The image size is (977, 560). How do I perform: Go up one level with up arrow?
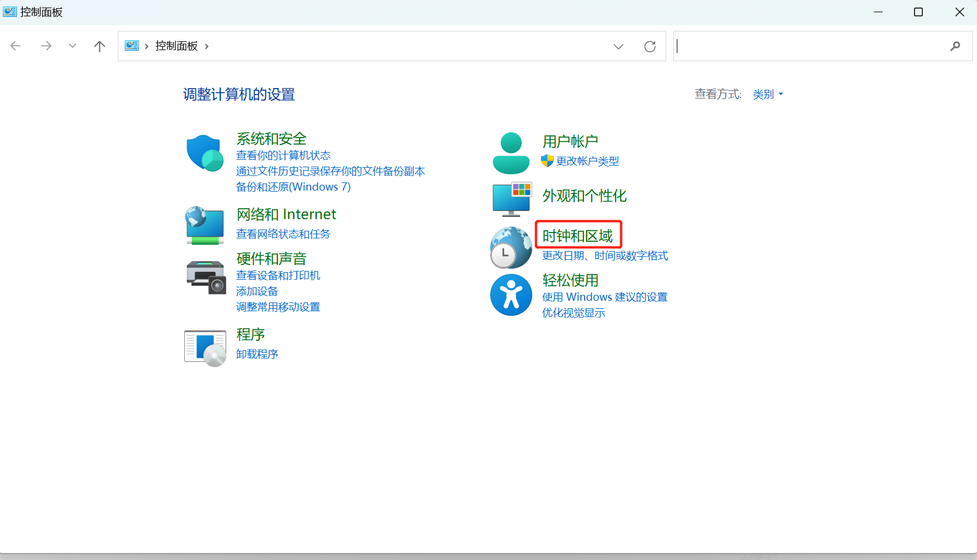[100, 46]
